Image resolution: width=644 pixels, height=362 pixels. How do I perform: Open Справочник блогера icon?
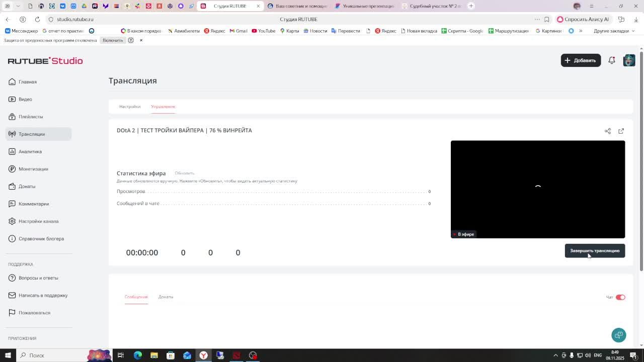point(12,239)
